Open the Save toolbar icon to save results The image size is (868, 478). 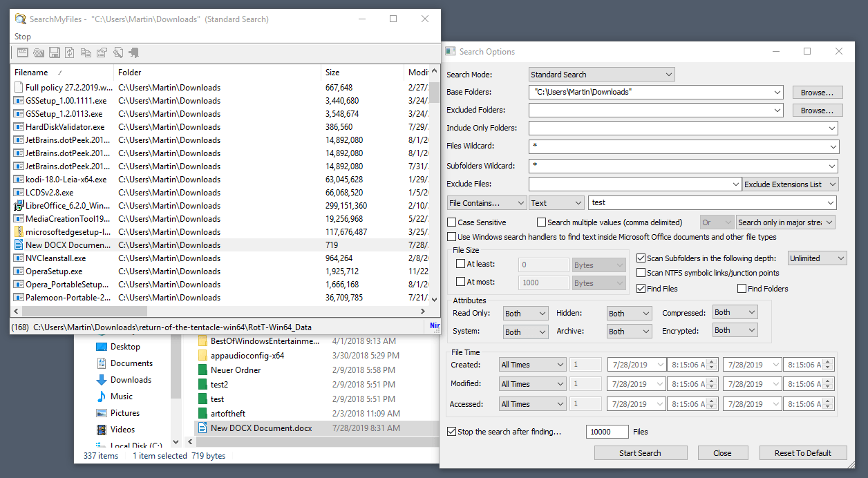[54, 52]
